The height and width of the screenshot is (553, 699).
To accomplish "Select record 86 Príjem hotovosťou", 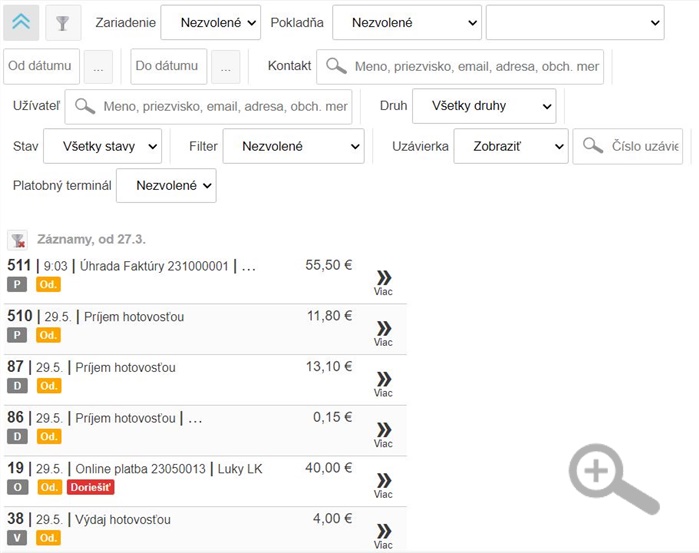I will pyautogui.click(x=205, y=431).
